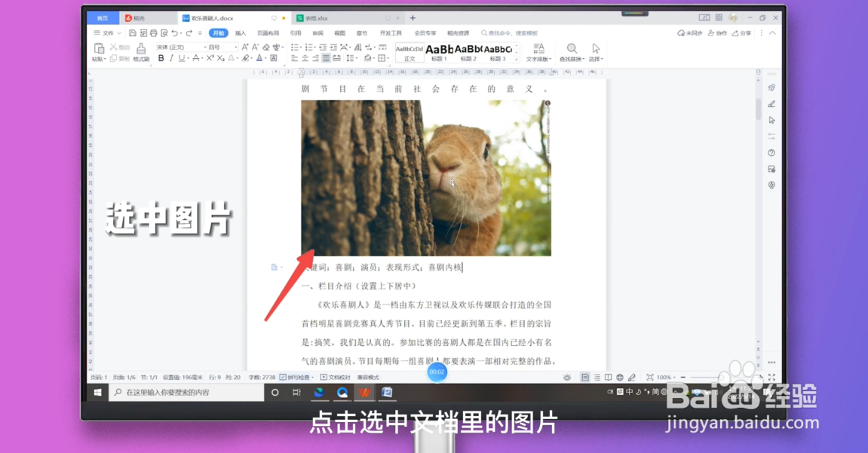Click the character border (boxed A) icon

tap(274, 58)
